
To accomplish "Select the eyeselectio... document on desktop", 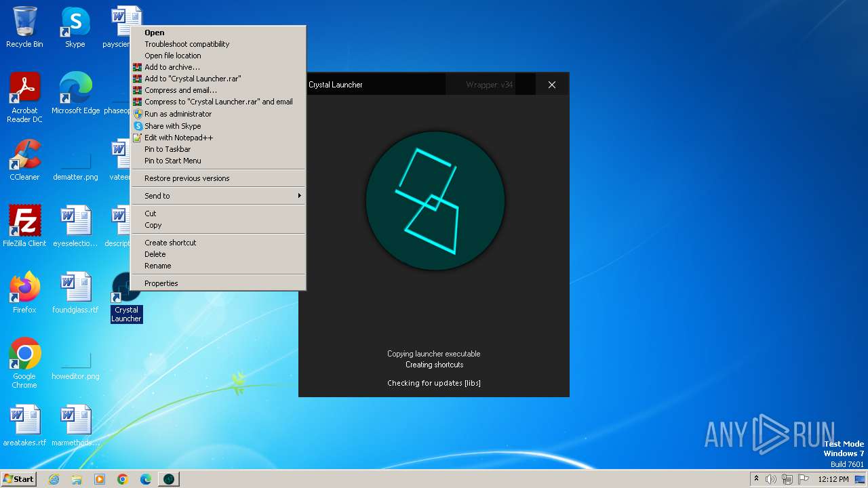I will tap(75, 226).
